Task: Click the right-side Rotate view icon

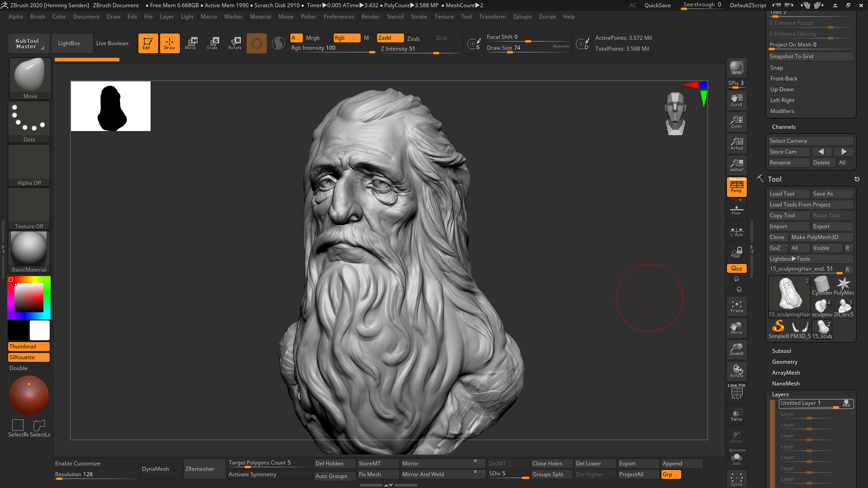Action: coord(736,371)
